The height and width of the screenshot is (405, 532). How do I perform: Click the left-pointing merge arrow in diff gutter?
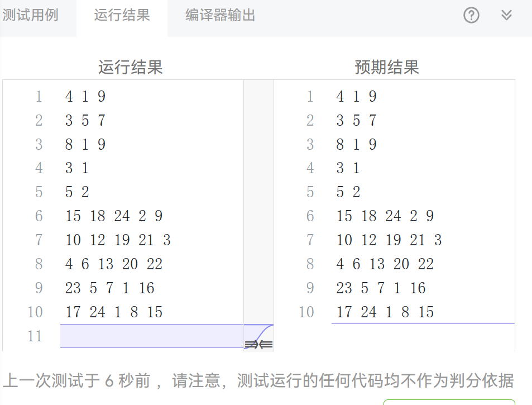coord(266,345)
